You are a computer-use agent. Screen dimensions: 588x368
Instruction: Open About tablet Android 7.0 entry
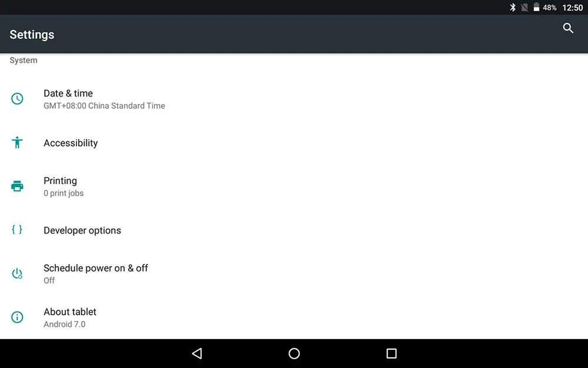[x=294, y=317]
